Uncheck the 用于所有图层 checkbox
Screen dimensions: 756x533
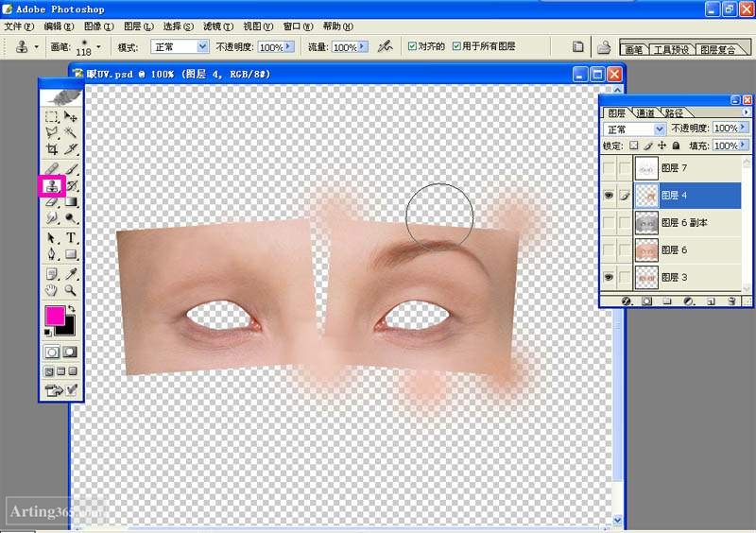pos(456,46)
